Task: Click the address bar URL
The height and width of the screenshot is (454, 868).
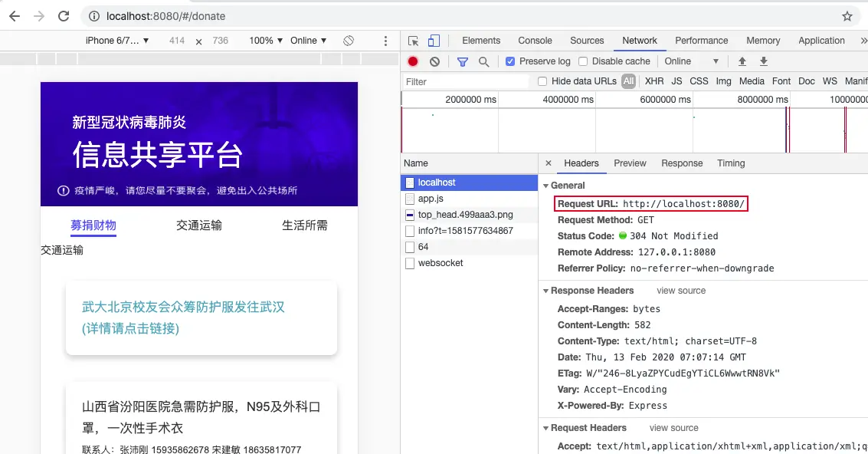Action: coord(165,16)
